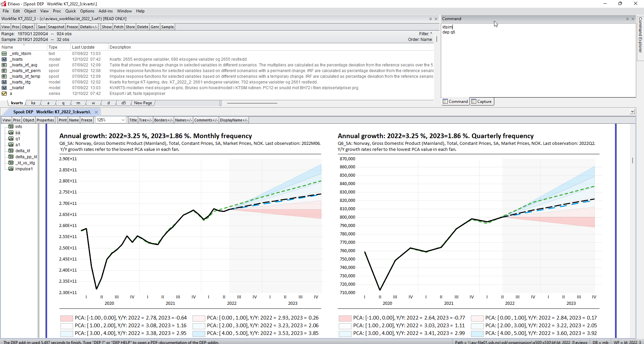Select the impulse1 graph icon in spool tree
The height and width of the screenshot is (344, 644).
pos(11,169)
